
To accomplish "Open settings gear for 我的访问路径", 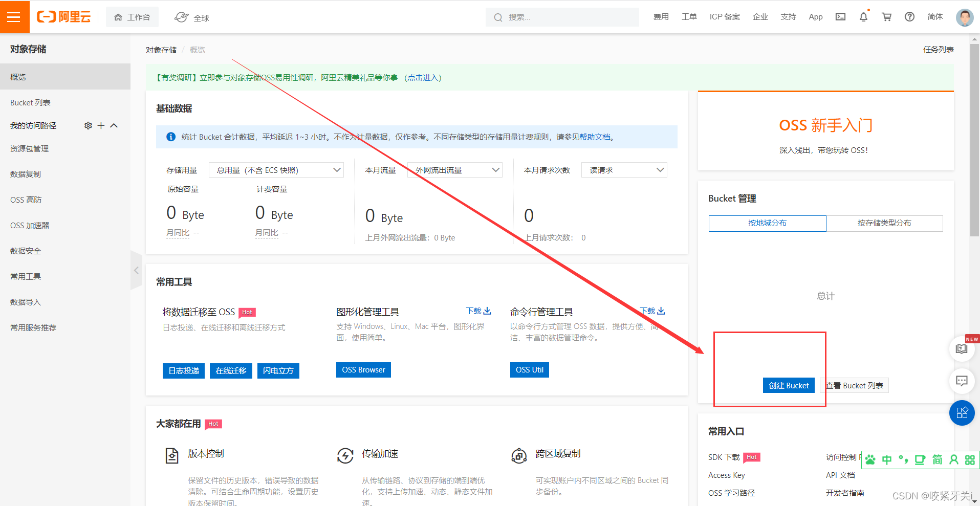I will [x=88, y=125].
